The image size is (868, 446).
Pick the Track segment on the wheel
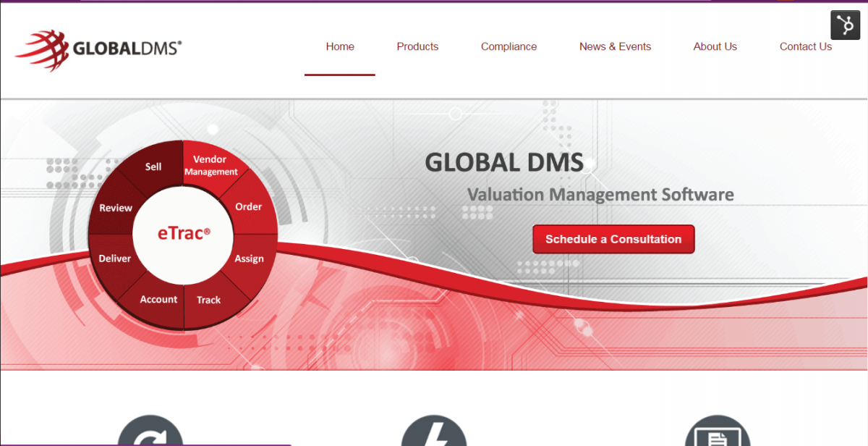tap(209, 300)
